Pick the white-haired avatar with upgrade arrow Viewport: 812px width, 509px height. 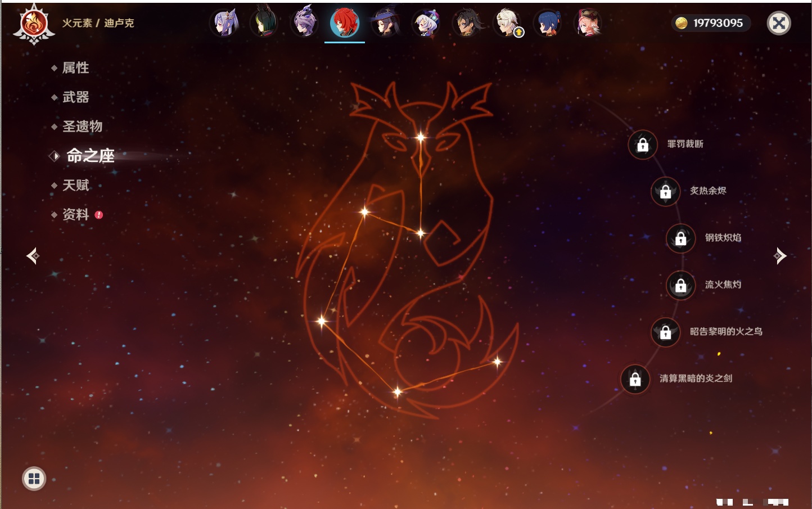pos(508,24)
